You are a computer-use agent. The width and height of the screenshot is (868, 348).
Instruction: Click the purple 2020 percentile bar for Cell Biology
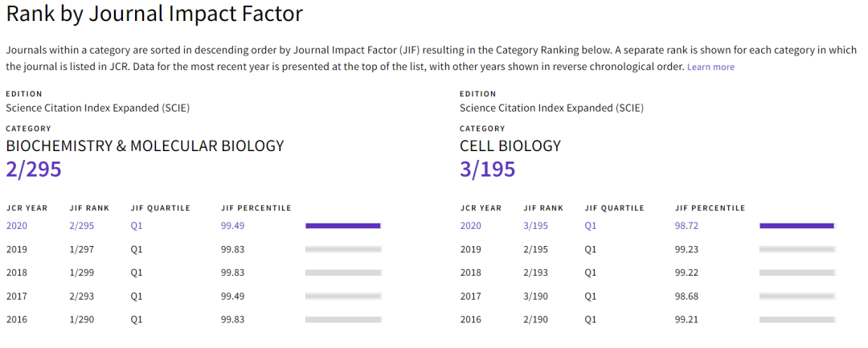[x=796, y=226]
